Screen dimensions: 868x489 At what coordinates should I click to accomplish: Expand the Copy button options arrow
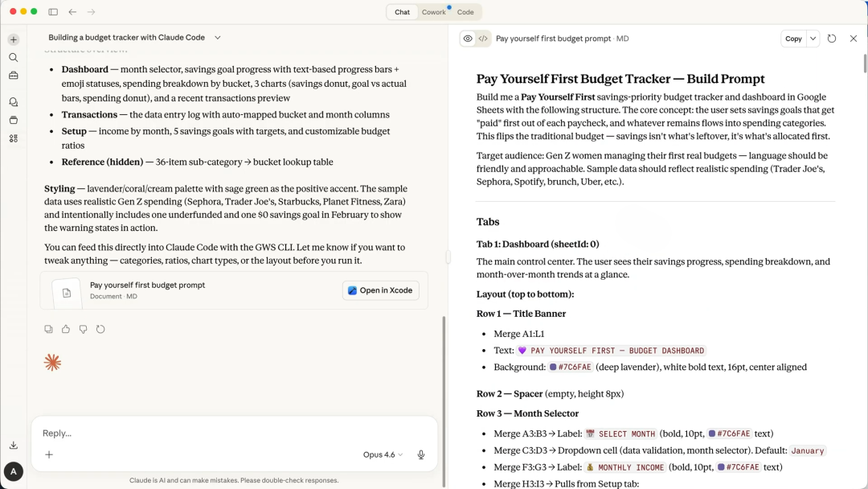(813, 39)
